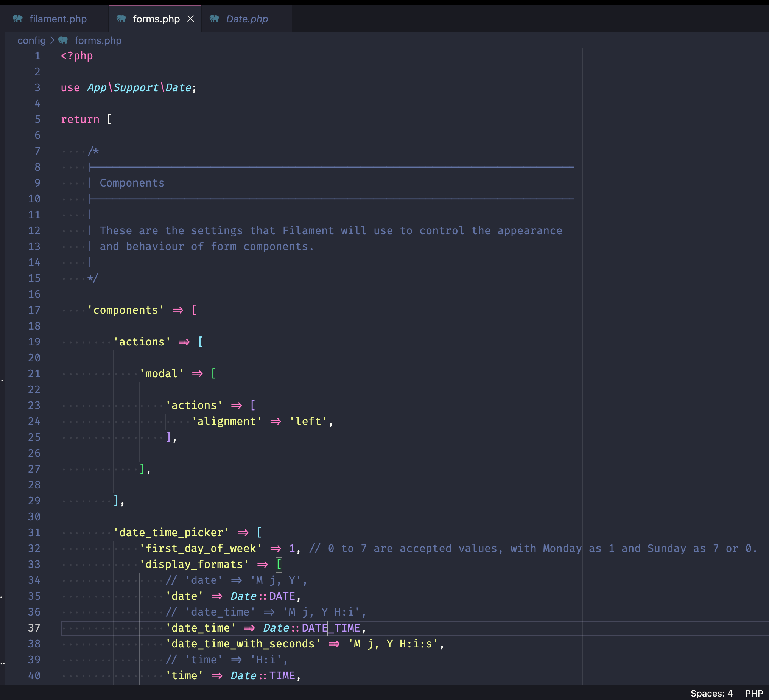This screenshot has width=769, height=700.
Task: Click the PHP file icon in the breadcrumb bar
Action: point(63,40)
